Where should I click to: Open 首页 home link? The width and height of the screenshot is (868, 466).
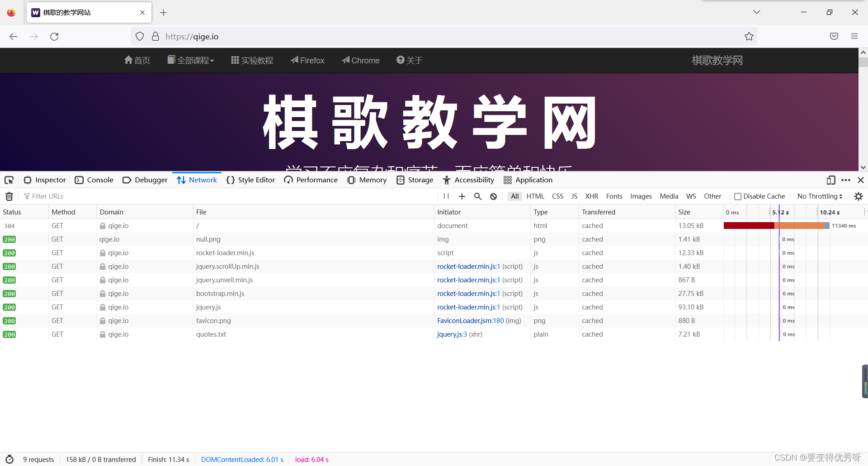(x=137, y=60)
